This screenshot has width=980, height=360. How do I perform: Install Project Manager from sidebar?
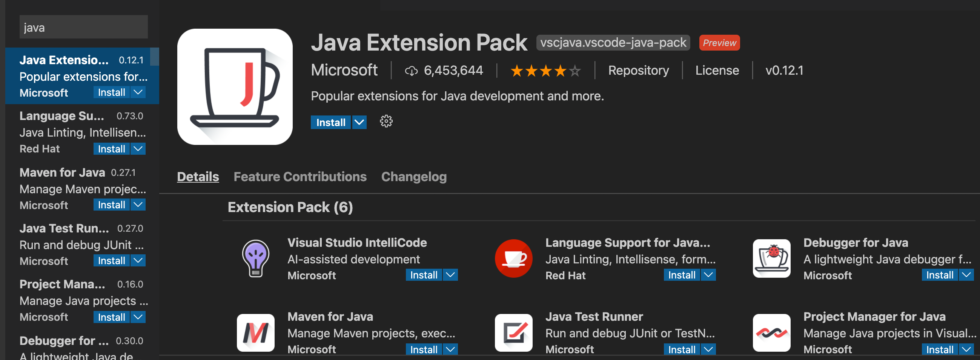[112, 317]
